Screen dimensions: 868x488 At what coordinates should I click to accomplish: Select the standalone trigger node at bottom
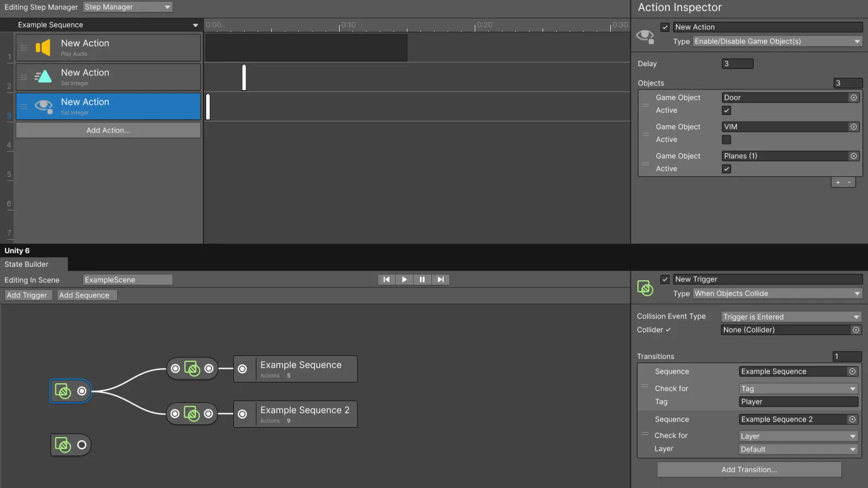[71, 445]
